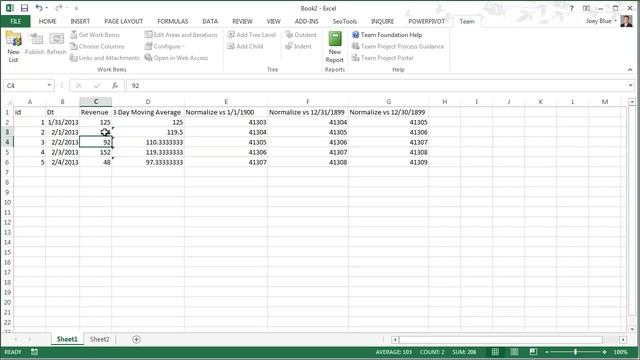The width and height of the screenshot is (640, 360).
Task: Open Team Project Portal
Action: [383, 58]
